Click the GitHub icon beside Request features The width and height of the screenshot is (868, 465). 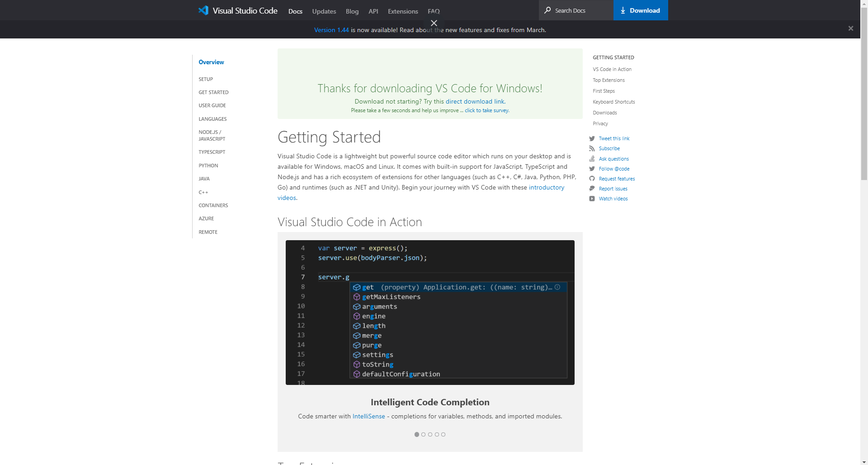coord(592,179)
